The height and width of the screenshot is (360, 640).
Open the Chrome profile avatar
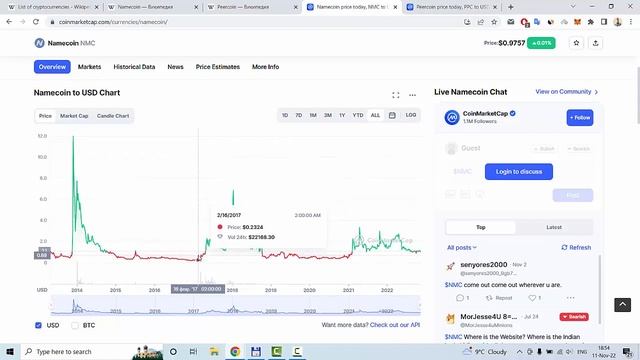(x=618, y=22)
